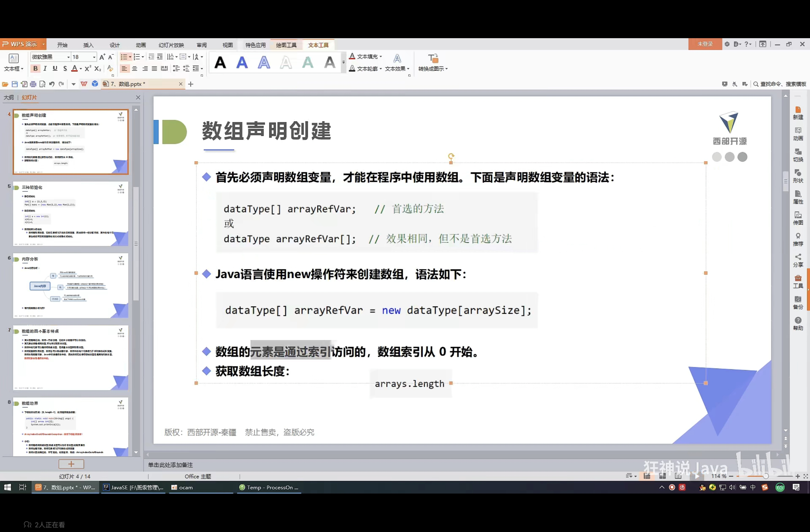Select center text alignment
Viewport: 810px width, 532px height.
point(135,69)
